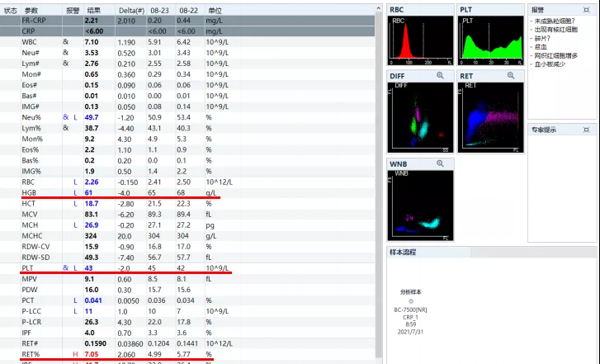Screen dimensions: 600x364
Task: Select the P-LCR parameter row
Action: (x=187, y=322)
